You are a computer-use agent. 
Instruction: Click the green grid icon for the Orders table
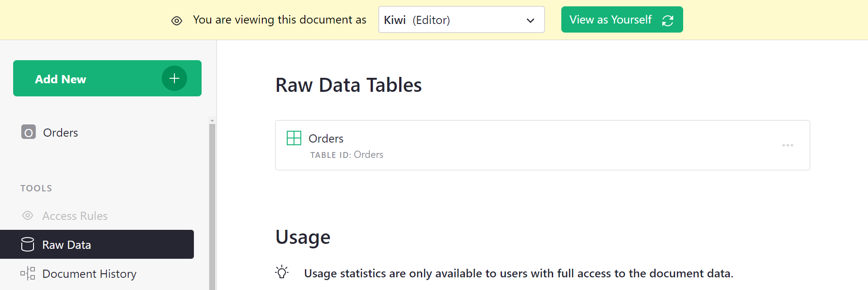pos(294,138)
